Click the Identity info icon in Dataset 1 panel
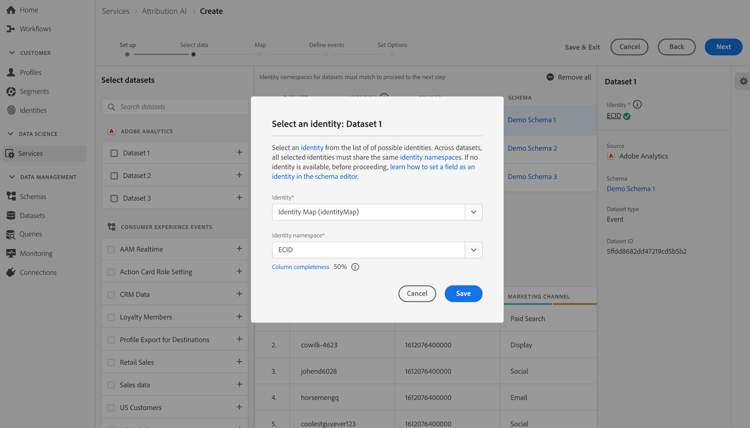750x428 pixels. click(x=637, y=104)
